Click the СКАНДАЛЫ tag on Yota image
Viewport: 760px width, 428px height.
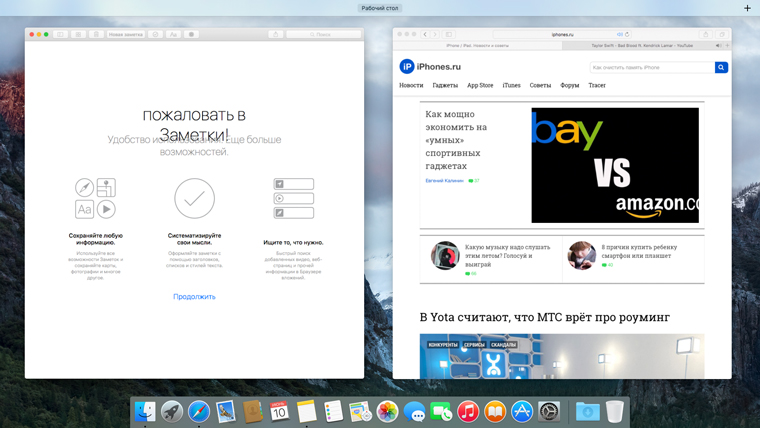point(504,345)
